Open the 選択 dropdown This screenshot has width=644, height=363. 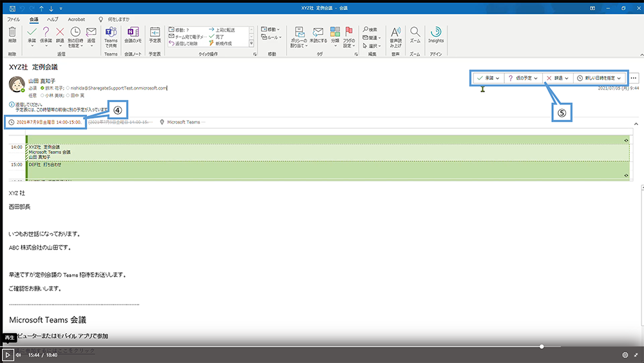click(x=372, y=46)
